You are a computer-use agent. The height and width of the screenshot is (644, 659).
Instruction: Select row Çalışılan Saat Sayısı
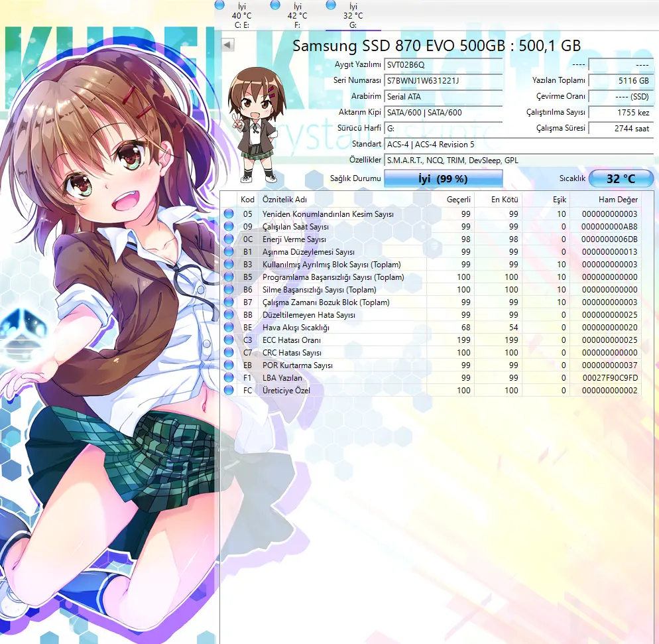tap(431, 227)
